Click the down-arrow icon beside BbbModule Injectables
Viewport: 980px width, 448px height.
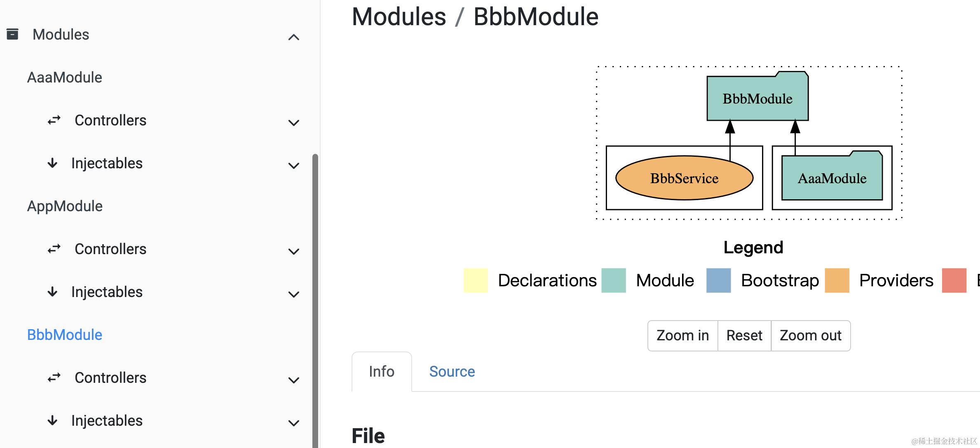pyautogui.click(x=52, y=420)
